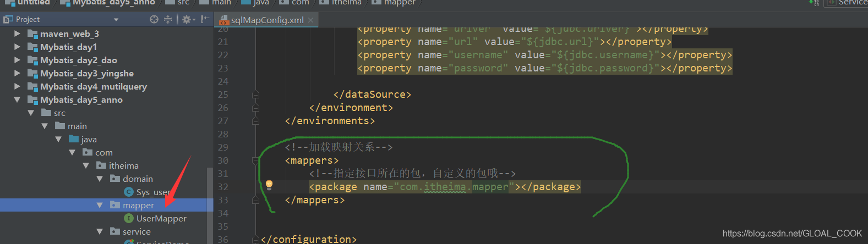The width and height of the screenshot is (868, 244).
Task: Select the Mybatis_day3_yingshe module row
Action: pos(106,73)
